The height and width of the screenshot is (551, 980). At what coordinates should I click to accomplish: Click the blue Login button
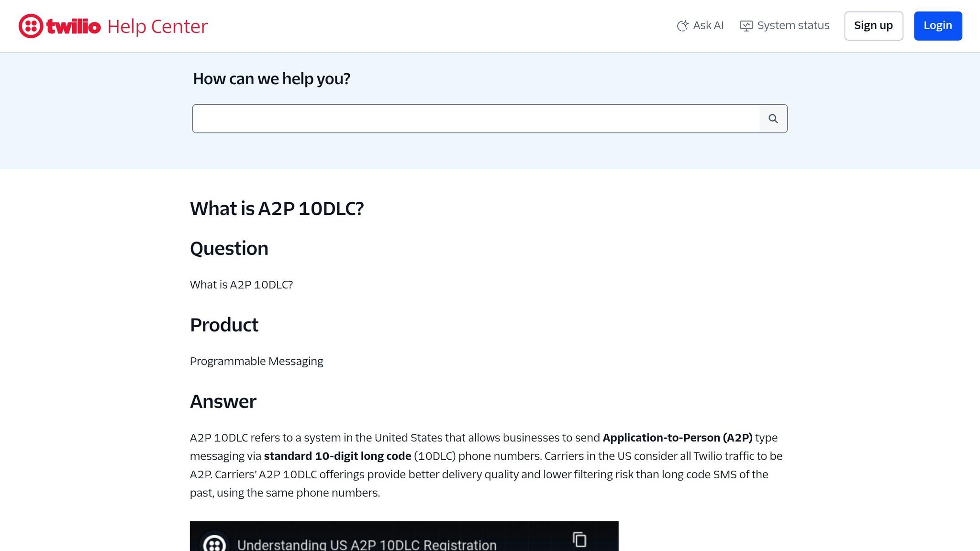coord(937,26)
